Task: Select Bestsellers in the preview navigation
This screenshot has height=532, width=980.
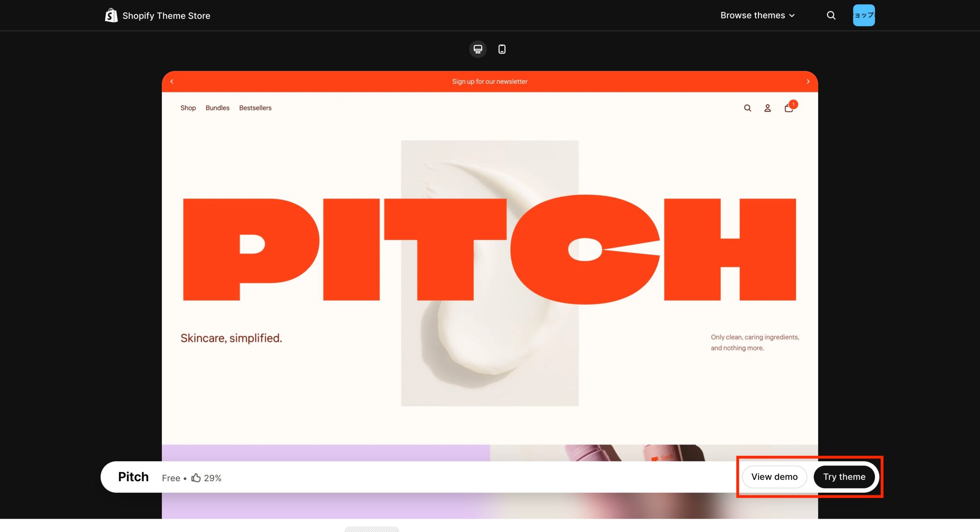Action: (x=255, y=108)
